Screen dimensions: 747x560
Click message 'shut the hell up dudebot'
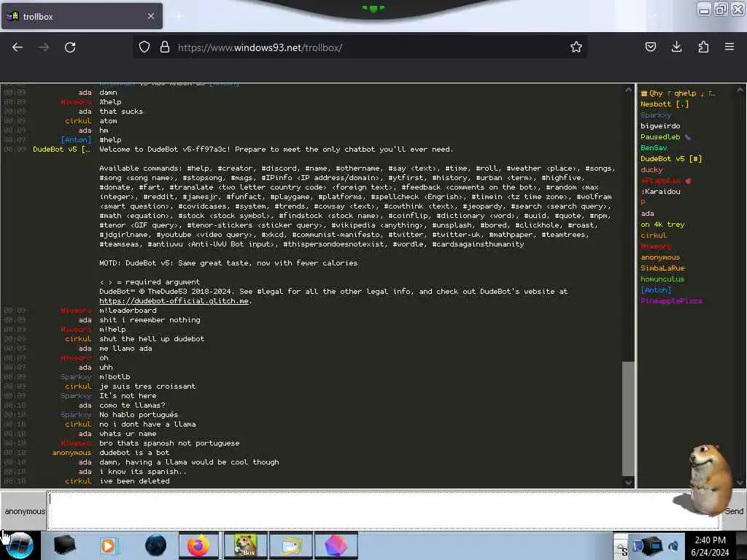pyautogui.click(x=152, y=338)
